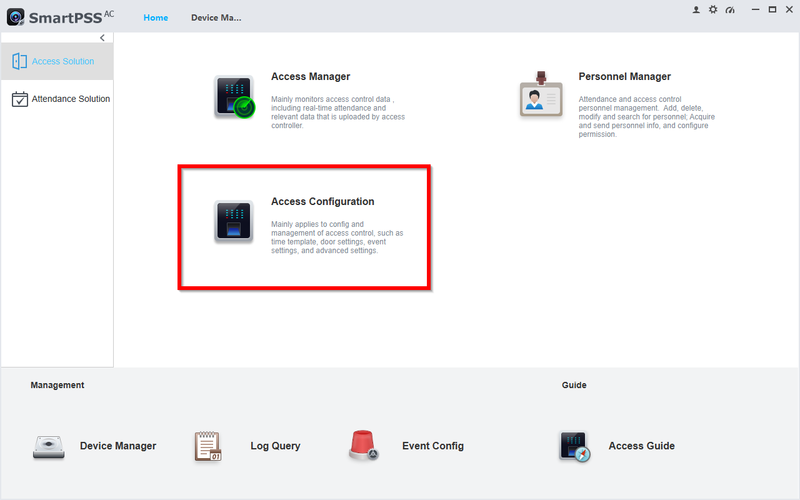Image resolution: width=800 pixels, height=500 pixels.
Task: Select Attendance Solution label in sidebar
Action: point(71,99)
